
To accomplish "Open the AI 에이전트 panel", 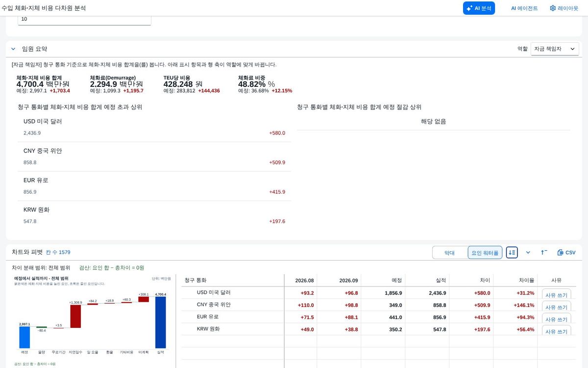I will 524,8.
